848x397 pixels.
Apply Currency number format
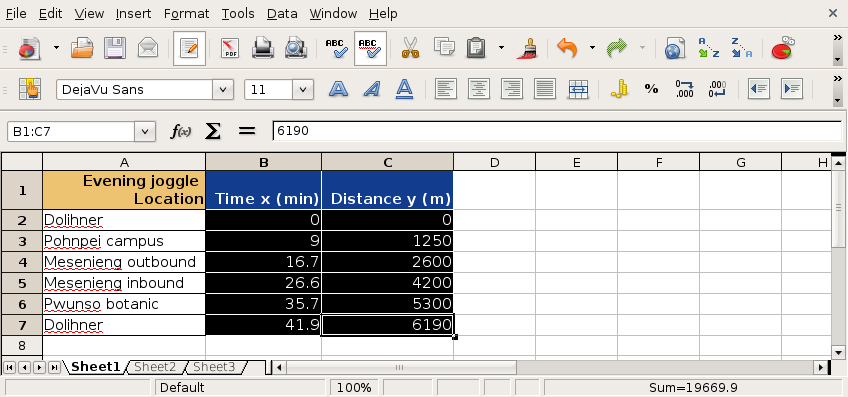click(619, 89)
